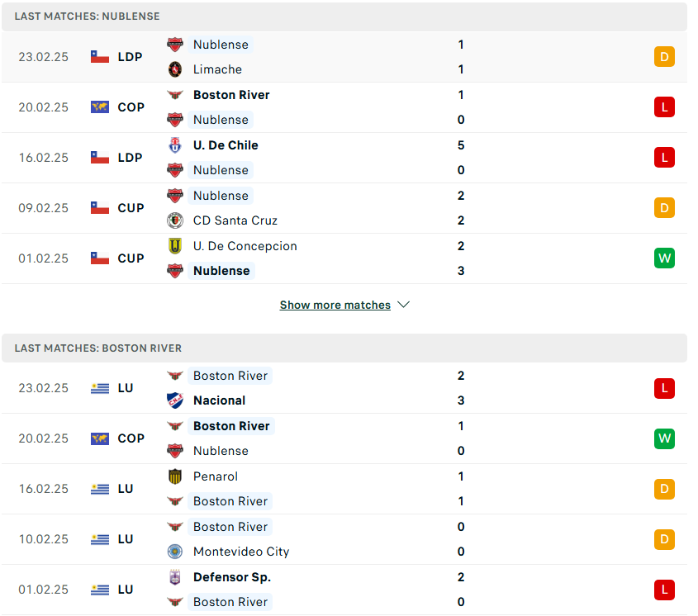This screenshot has width=698, height=616.
Task: Click the green W badge for U. De Concepcion match
Action: 664,258
